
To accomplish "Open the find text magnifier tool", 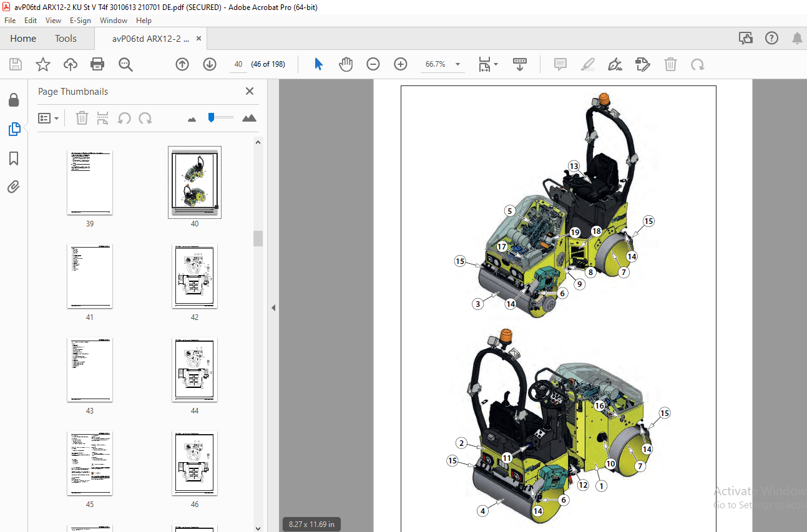I will (x=125, y=64).
